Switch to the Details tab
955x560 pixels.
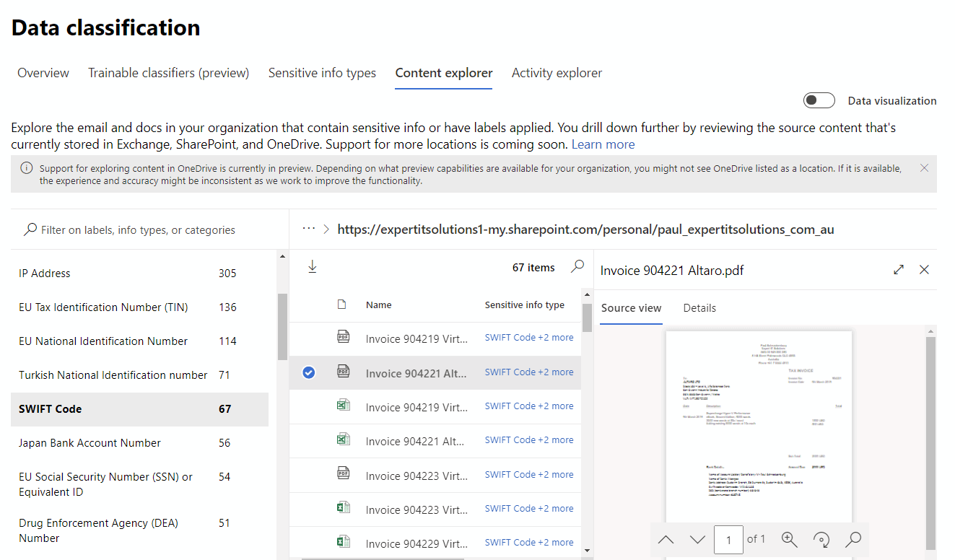click(699, 307)
